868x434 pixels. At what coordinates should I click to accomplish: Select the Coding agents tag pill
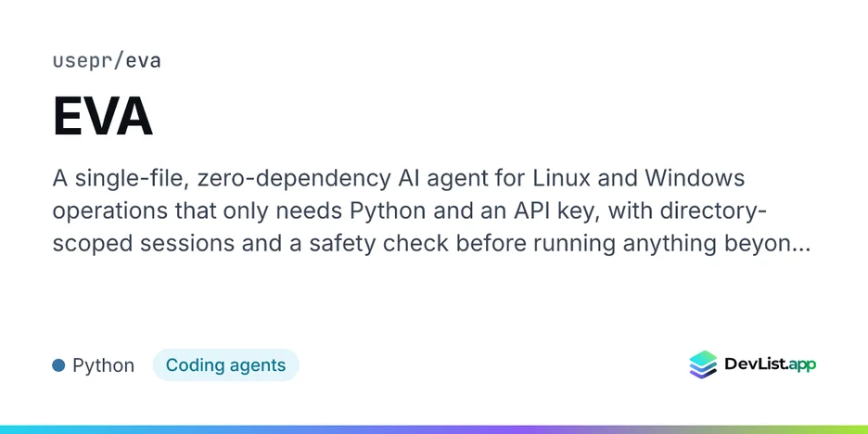pos(226,365)
